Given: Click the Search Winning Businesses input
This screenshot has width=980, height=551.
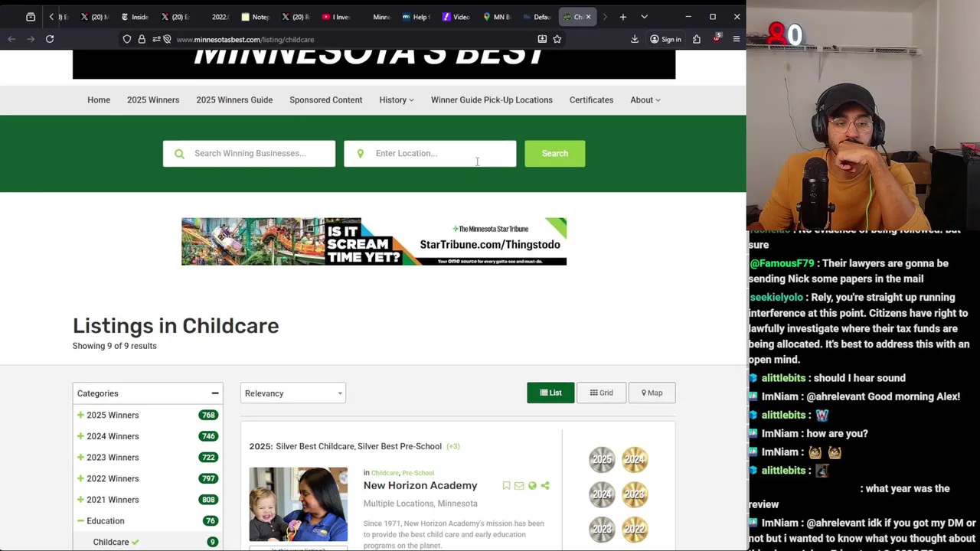Looking at the screenshot, I should [x=249, y=154].
